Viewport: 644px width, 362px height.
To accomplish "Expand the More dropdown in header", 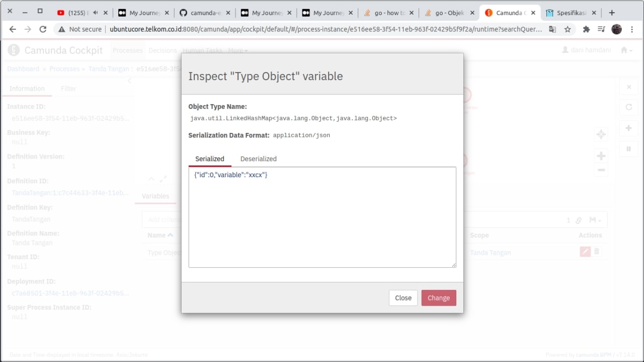I will coord(237,50).
